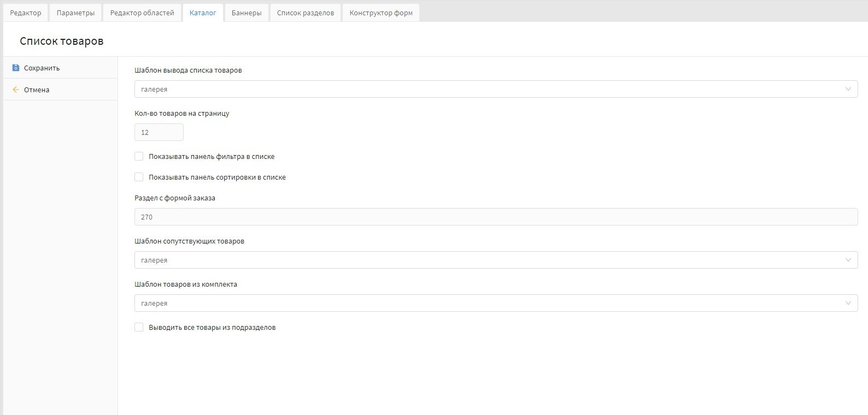Switch to the Редактор tab

26,13
